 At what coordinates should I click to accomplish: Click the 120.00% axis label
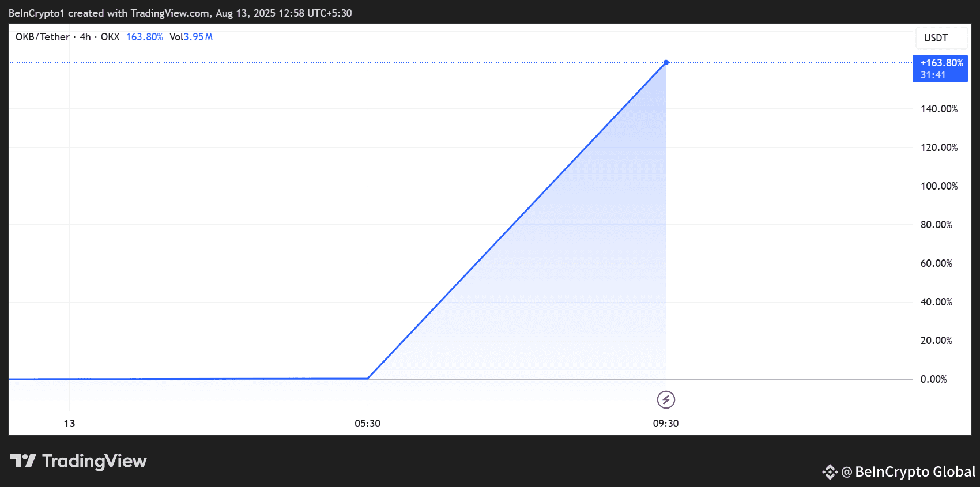click(939, 148)
